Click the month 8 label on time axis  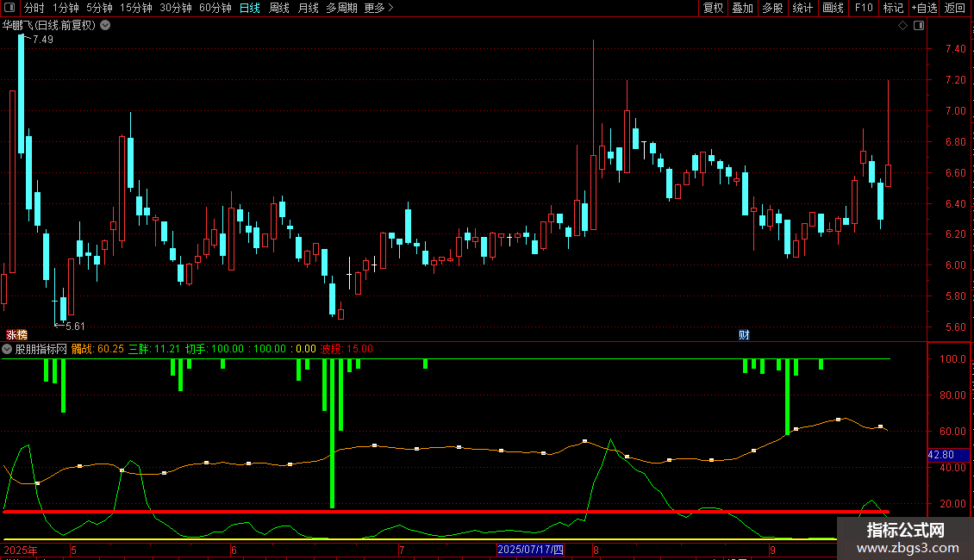596,550
